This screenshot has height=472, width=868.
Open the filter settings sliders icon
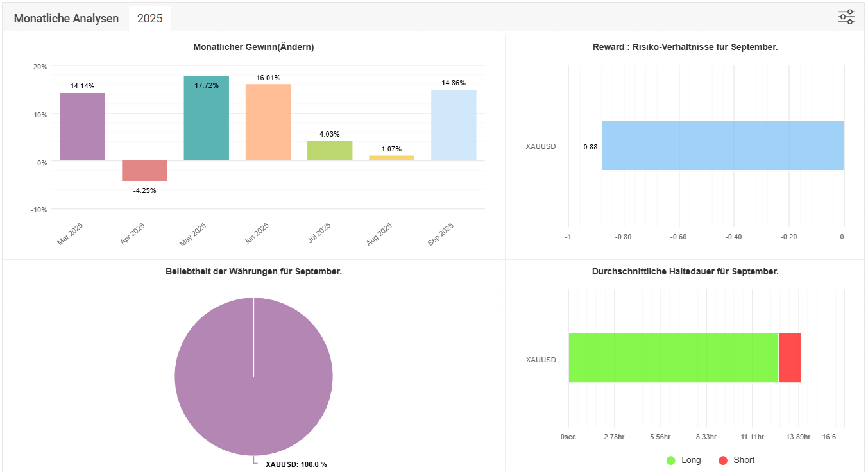coord(846,17)
